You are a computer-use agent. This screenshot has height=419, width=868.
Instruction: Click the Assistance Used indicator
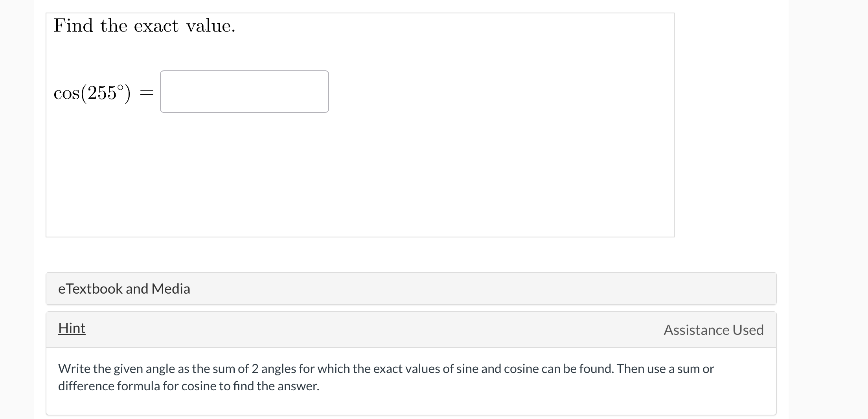point(713,330)
